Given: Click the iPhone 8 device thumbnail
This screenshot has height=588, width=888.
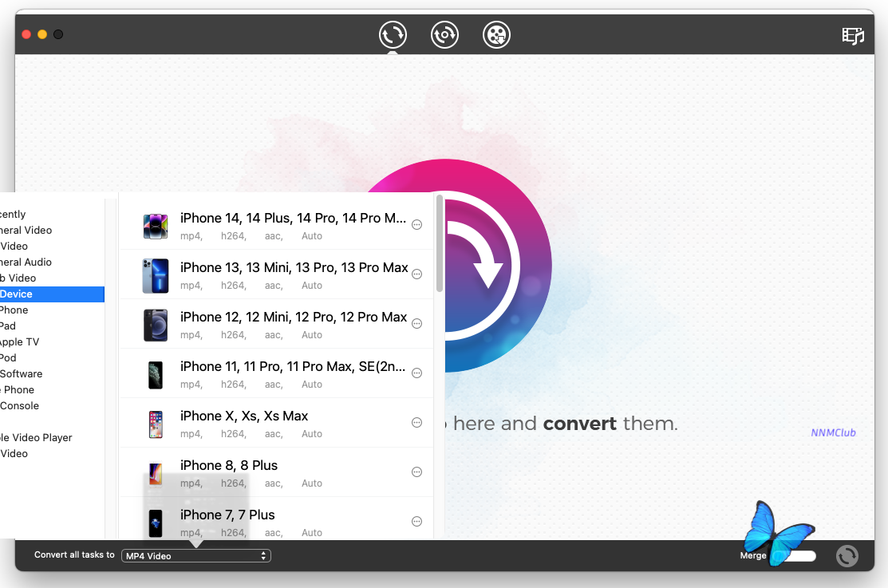Looking at the screenshot, I should tap(156, 474).
